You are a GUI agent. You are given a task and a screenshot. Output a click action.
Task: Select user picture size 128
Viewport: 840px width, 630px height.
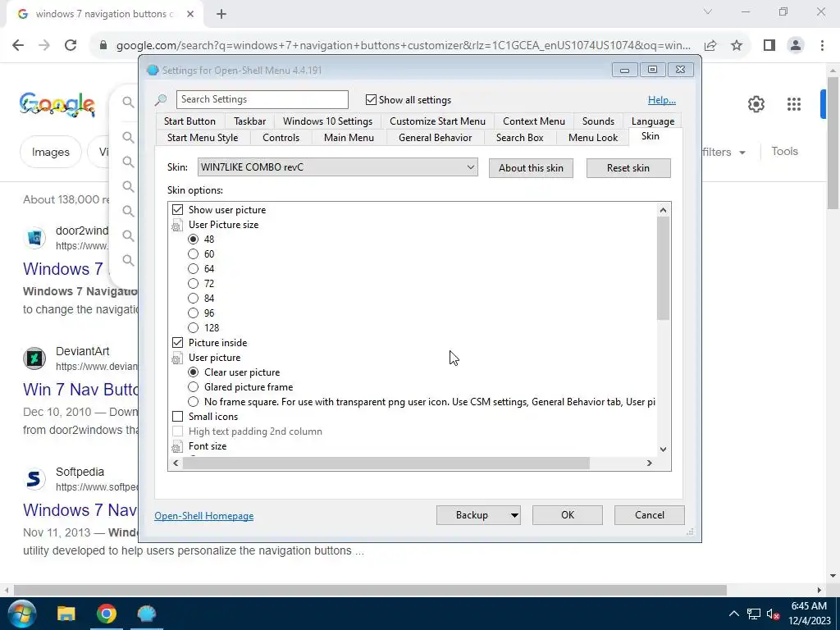pos(193,327)
